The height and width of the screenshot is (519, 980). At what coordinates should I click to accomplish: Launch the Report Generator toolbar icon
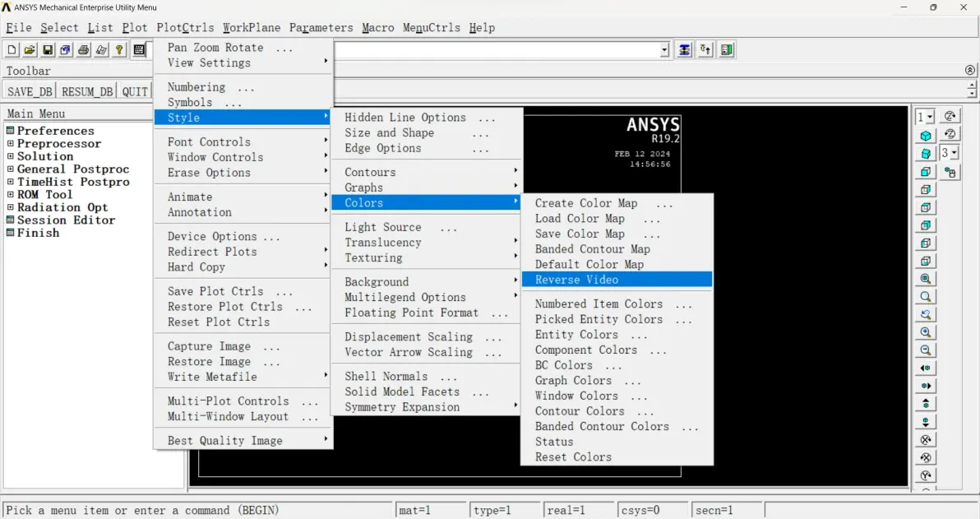[101, 50]
